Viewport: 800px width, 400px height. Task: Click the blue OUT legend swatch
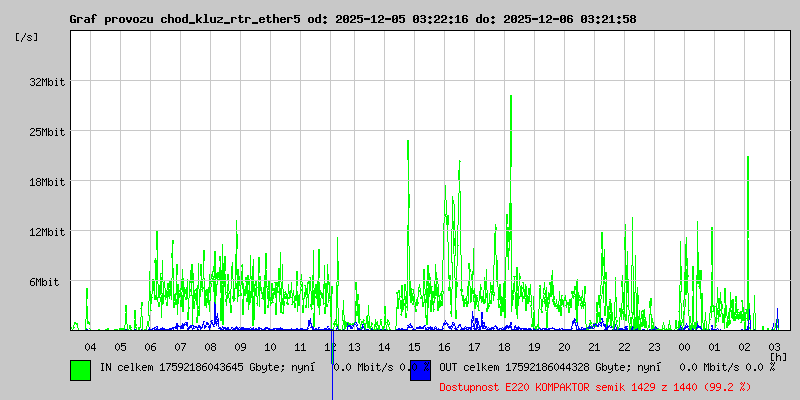pyautogui.click(x=420, y=369)
